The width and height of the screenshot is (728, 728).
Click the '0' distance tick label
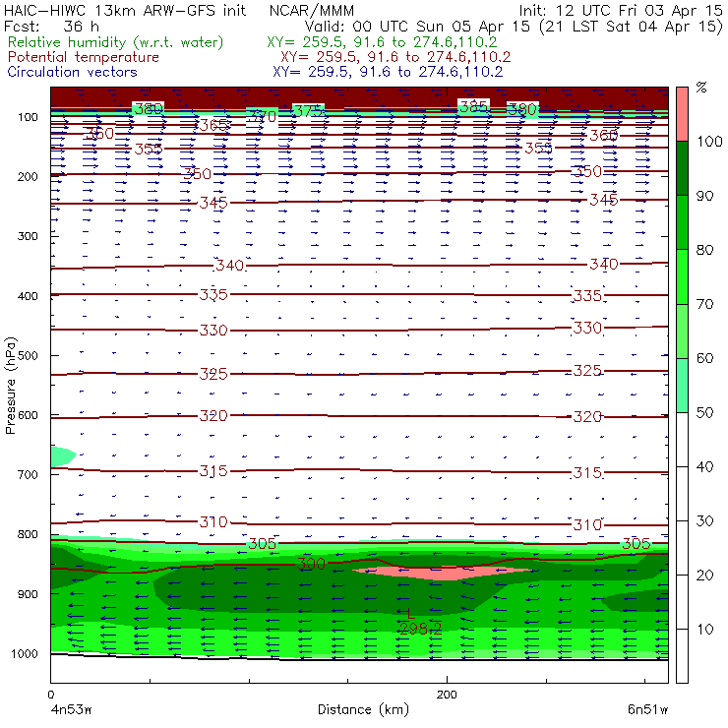50,695
